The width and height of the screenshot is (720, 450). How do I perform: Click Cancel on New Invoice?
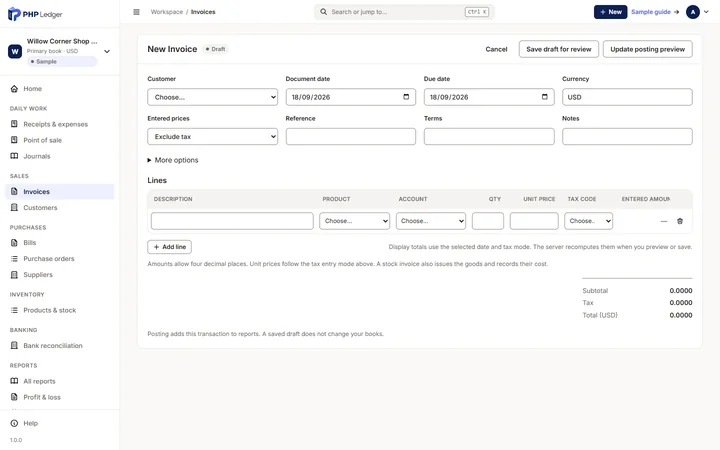(x=496, y=49)
